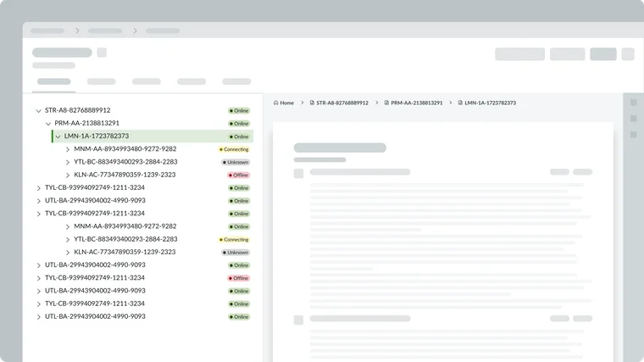Go to STR-A8-82768889912 in the breadcrumb
Viewport: 644px width, 362px height.
(x=342, y=103)
